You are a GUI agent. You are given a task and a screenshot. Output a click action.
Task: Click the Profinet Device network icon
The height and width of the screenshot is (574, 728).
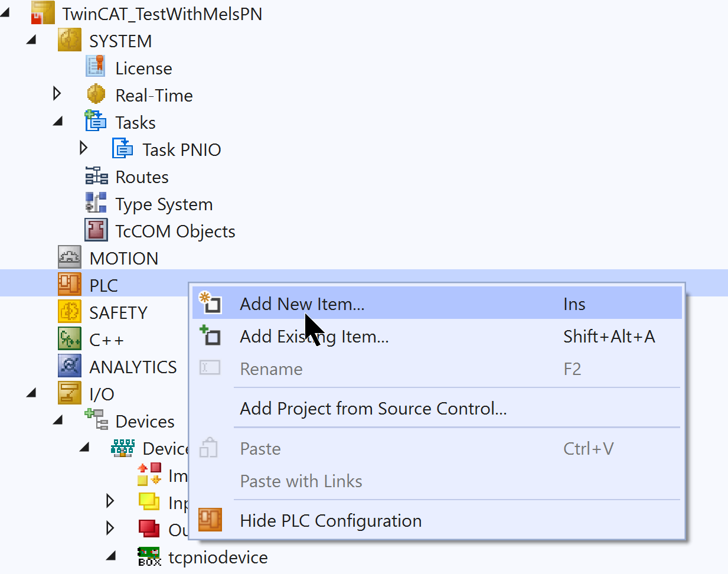pyautogui.click(x=123, y=448)
